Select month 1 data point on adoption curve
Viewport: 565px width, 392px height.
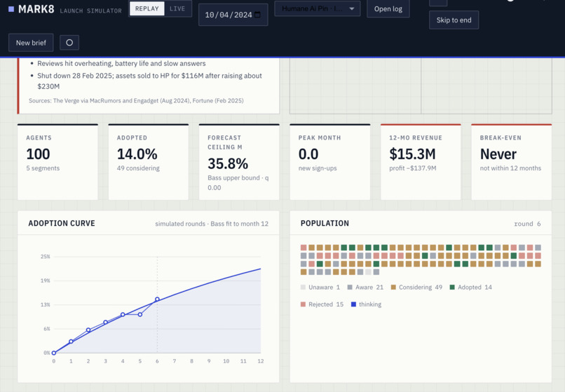tap(71, 342)
